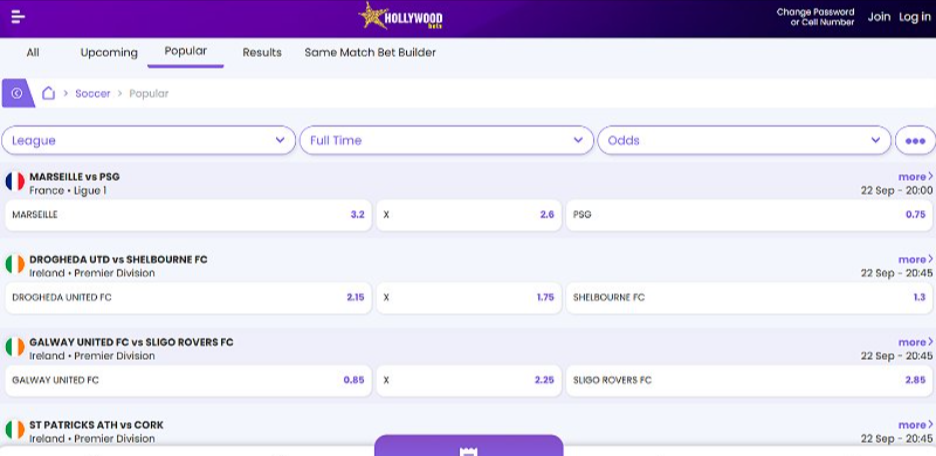Open Change Password or Cell Number link
The width and height of the screenshot is (936, 456).
(815, 17)
